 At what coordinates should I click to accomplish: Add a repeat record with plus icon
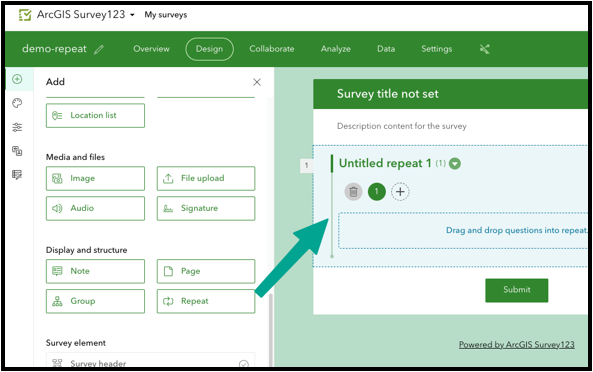(x=400, y=192)
